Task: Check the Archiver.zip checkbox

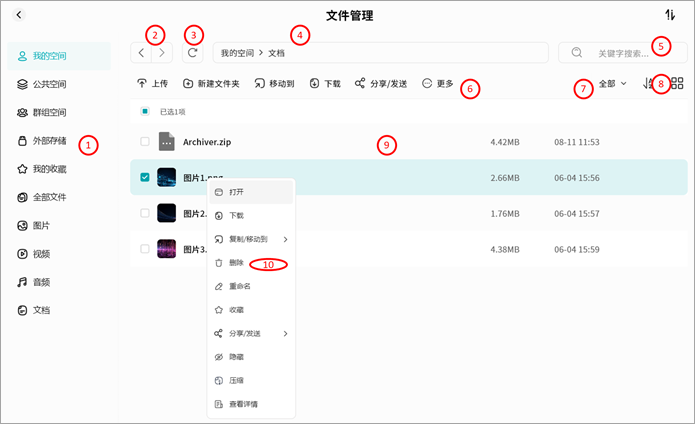Action: tap(145, 142)
